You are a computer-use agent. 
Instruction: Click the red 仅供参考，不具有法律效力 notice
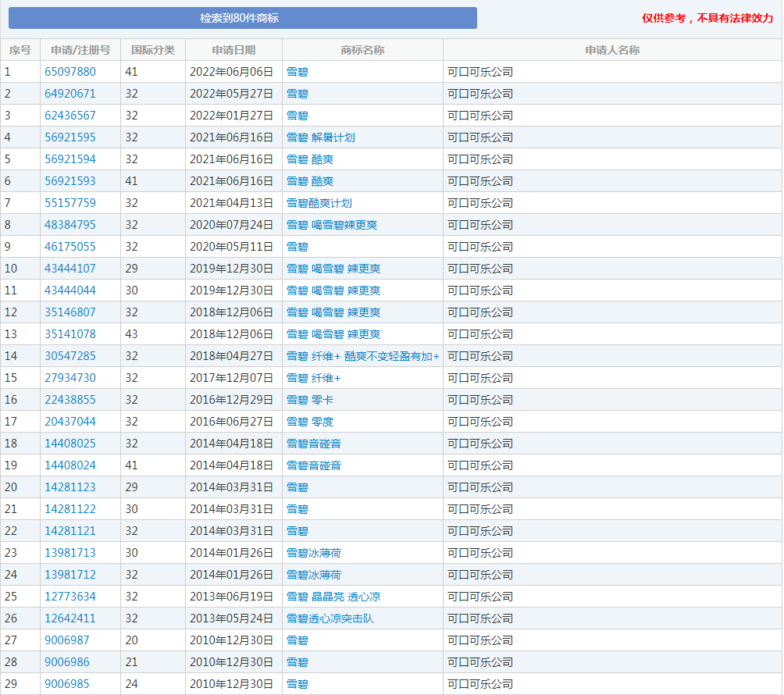(707, 18)
